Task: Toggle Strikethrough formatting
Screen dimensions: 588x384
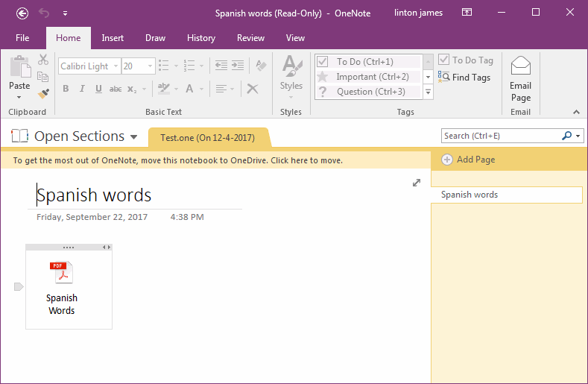Action: [116, 89]
